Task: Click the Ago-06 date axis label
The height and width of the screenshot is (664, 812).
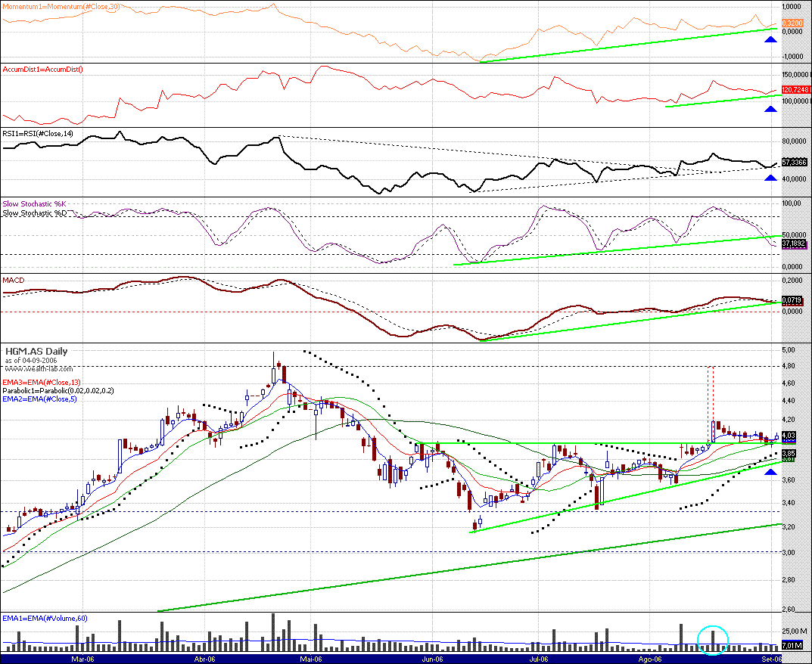Action: [650, 659]
